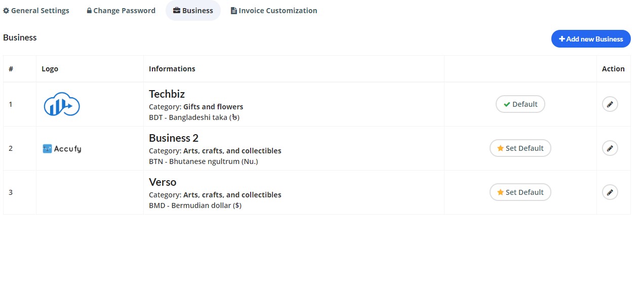The width and height of the screenshot is (644, 287).
Task: Click the document icon beside Invoice Customization
Action: [x=234, y=11]
